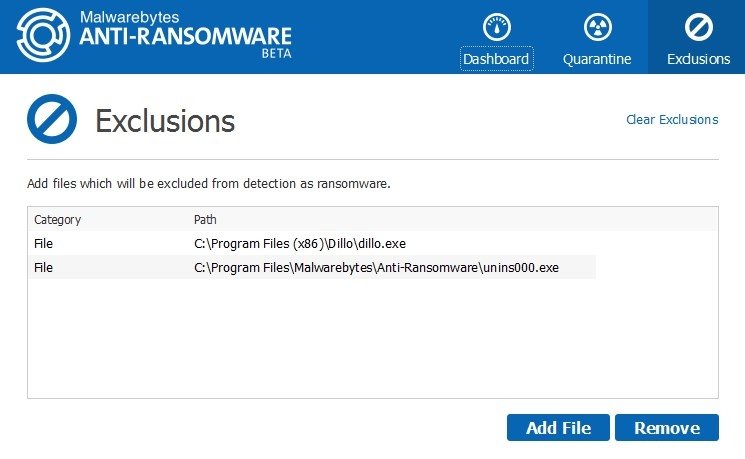Click the Exclusions page heading text
The image size is (745, 459).
pyautogui.click(x=165, y=121)
